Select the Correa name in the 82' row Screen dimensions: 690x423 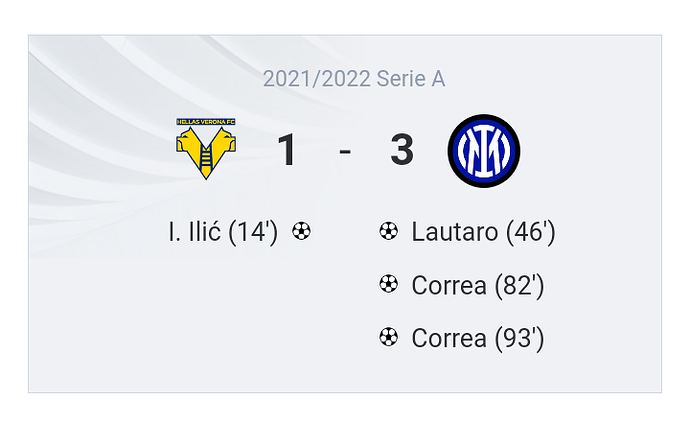pos(449,286)
